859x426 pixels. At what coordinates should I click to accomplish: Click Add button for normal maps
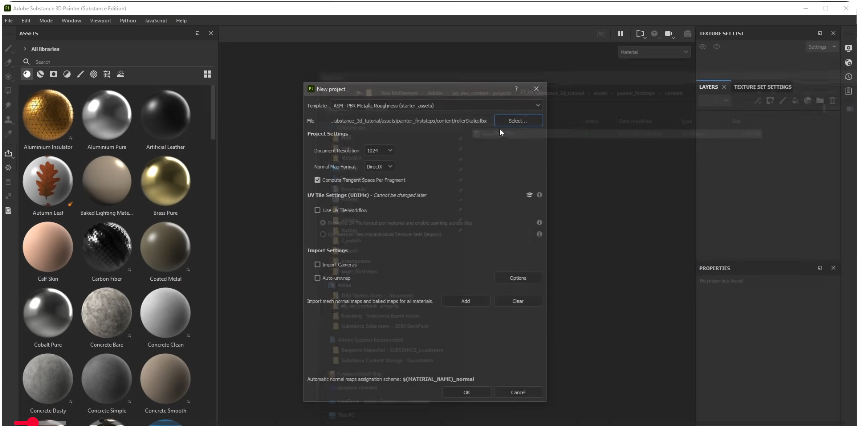(x=465, y=301)
